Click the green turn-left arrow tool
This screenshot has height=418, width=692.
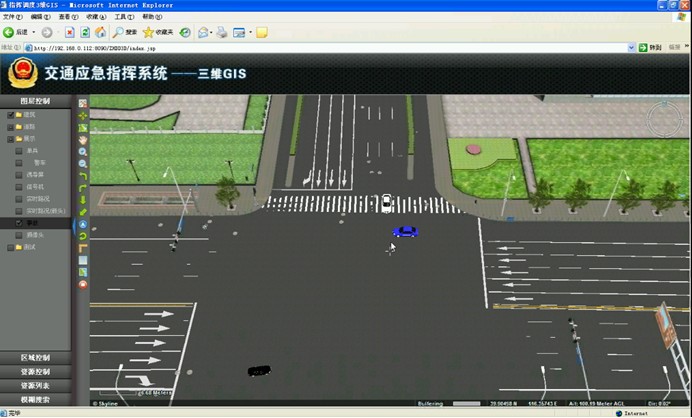point(83,176)
